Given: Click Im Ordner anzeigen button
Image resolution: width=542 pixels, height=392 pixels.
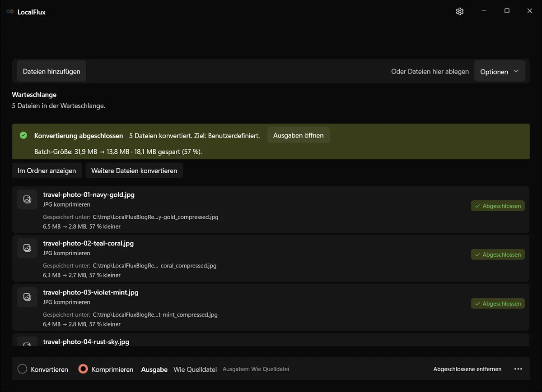Looking at the screenshot, I should pos(47,171).
